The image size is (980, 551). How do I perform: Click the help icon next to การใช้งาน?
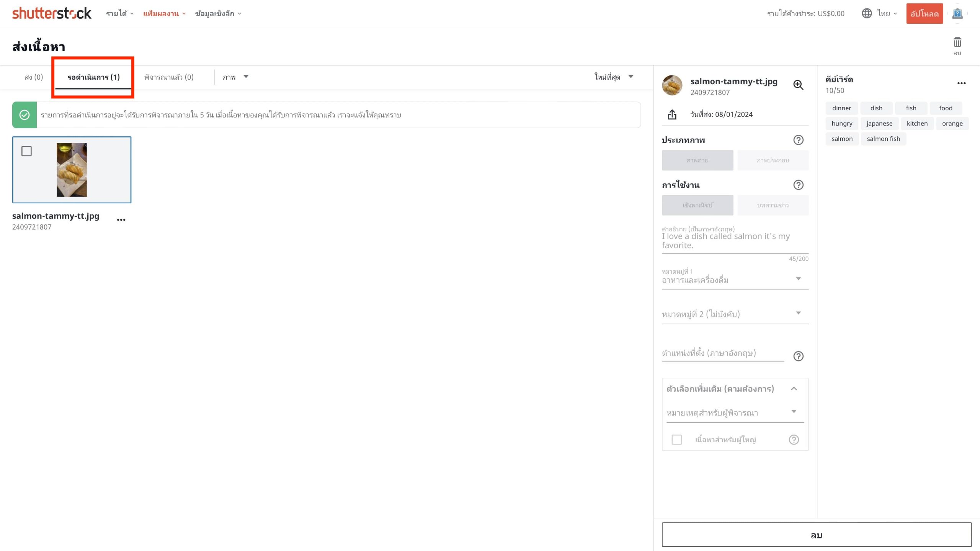(x=798, y=185)
